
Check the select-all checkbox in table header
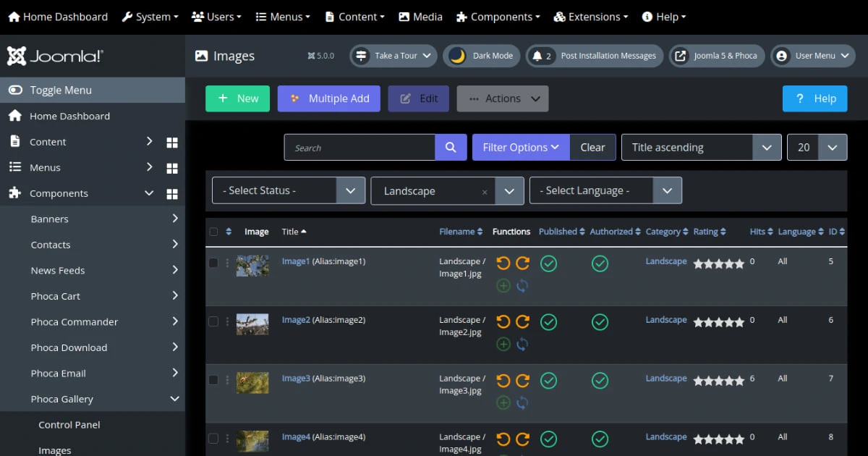213,232
